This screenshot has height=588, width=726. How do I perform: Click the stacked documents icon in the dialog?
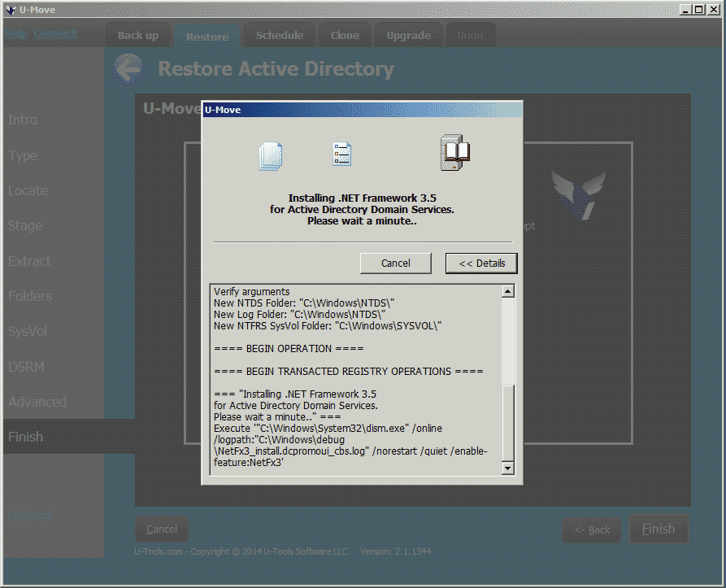tap(271, 156)
